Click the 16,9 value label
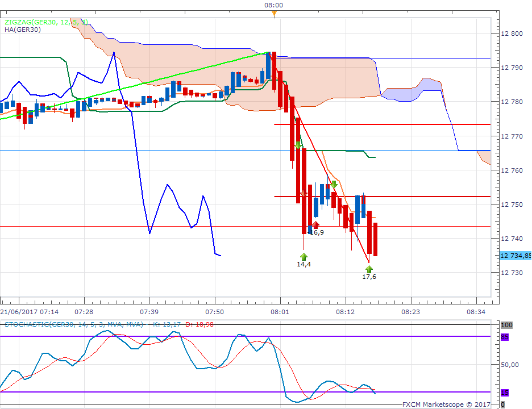This screenshot has height=409, width=532. pos(317,232)
